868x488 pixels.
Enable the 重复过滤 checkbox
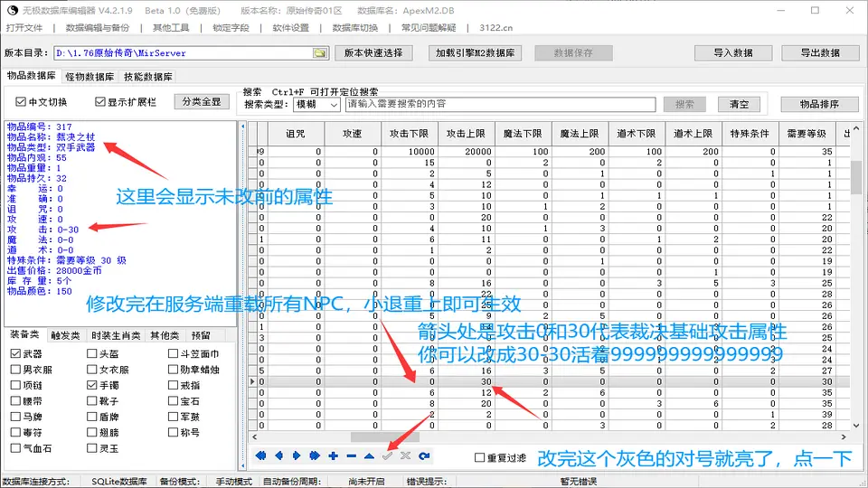480,457
